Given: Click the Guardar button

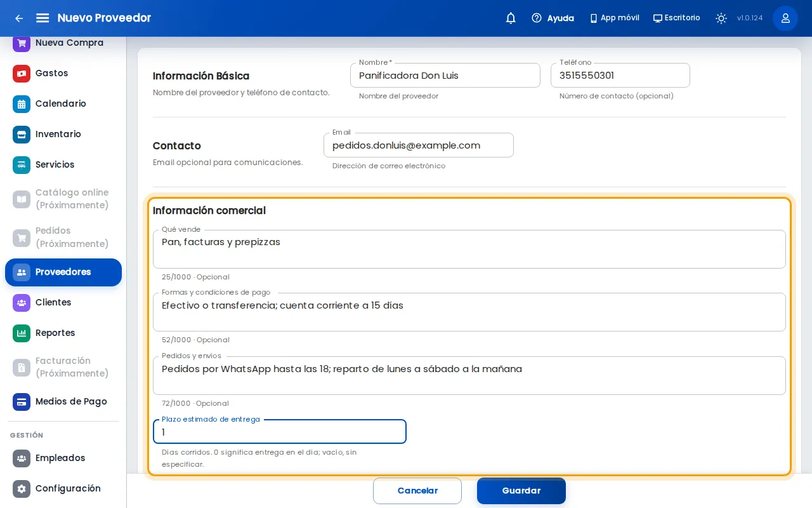Looking at the screenshot, I should pyautogui.click(x=521, y=491).
